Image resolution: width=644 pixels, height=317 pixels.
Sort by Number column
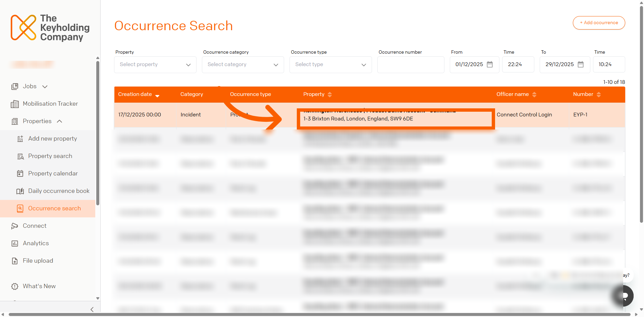point(583,94)
